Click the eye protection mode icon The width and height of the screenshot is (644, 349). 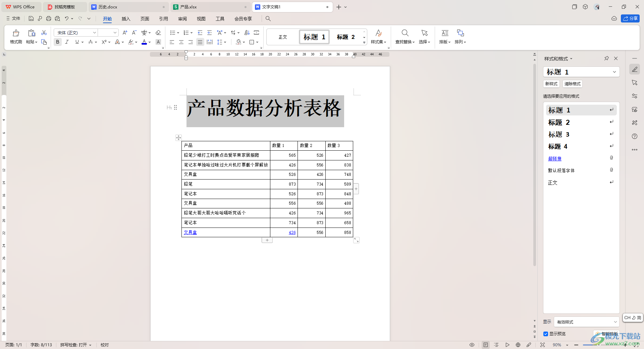click(x=472, y=345)
